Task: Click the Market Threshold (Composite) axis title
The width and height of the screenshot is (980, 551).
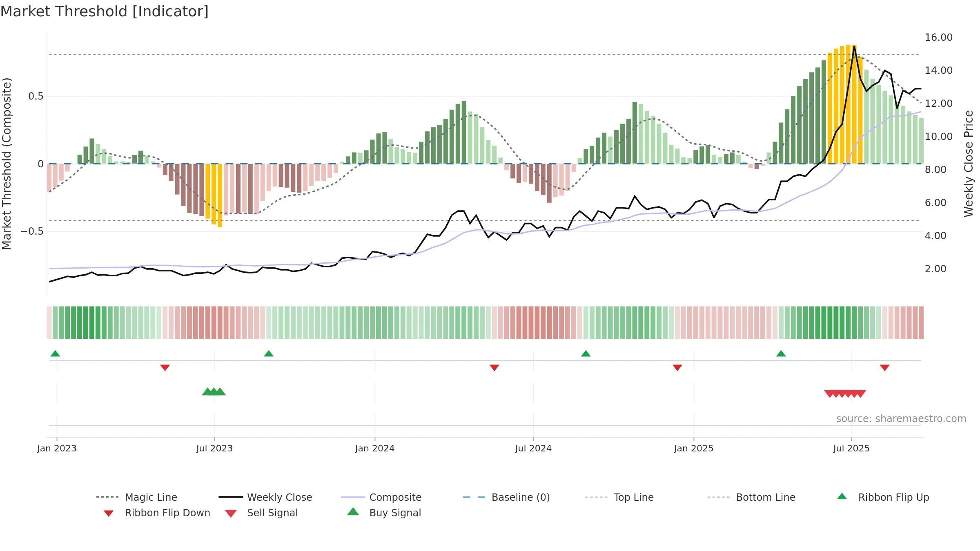Action: point(7,163)
